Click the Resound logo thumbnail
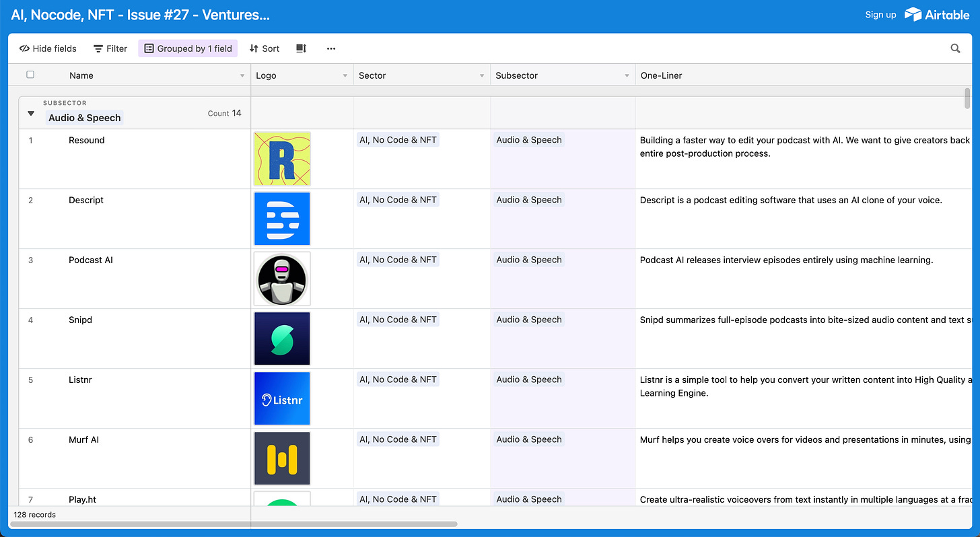Image resolution: width=980 pixels, height=537 pixels. click(x=282, y=159)
